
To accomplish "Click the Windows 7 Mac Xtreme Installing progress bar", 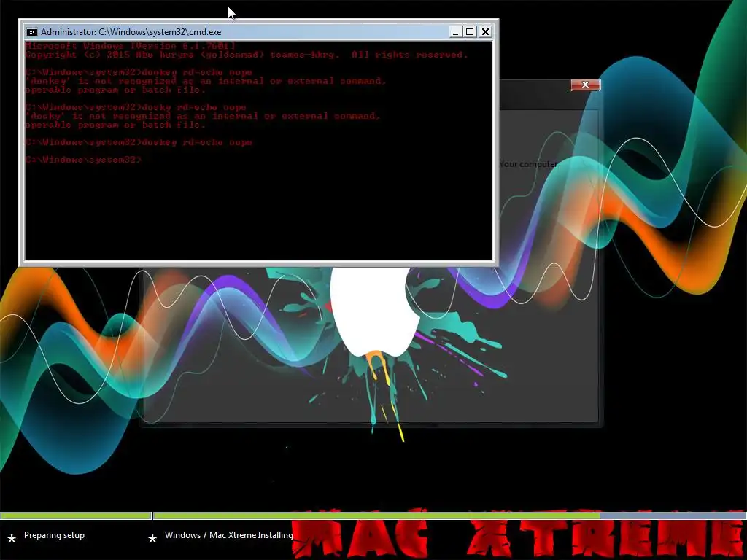I will point(450,516).
